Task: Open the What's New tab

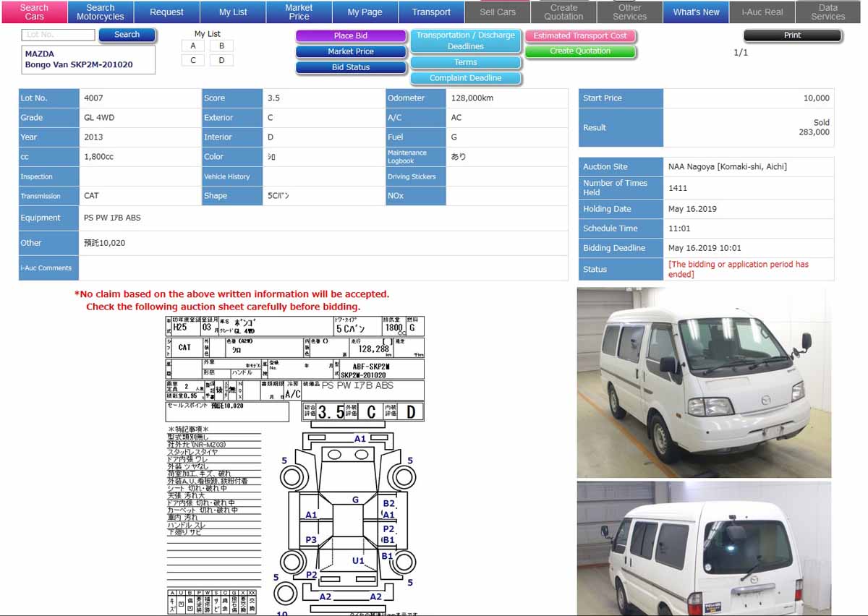Action: [696, 12]
